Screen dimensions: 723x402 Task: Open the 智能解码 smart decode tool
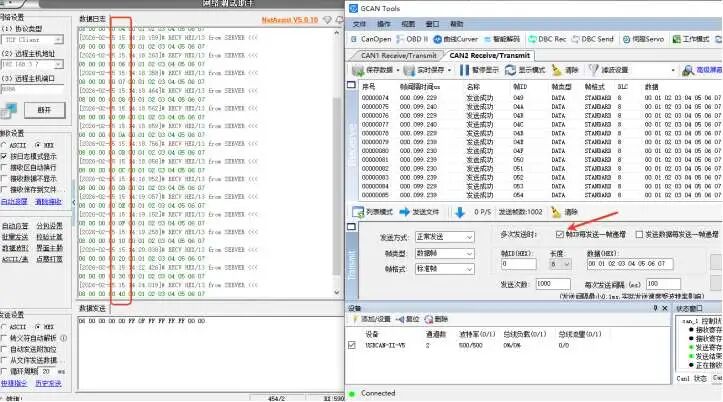(501, 39)
